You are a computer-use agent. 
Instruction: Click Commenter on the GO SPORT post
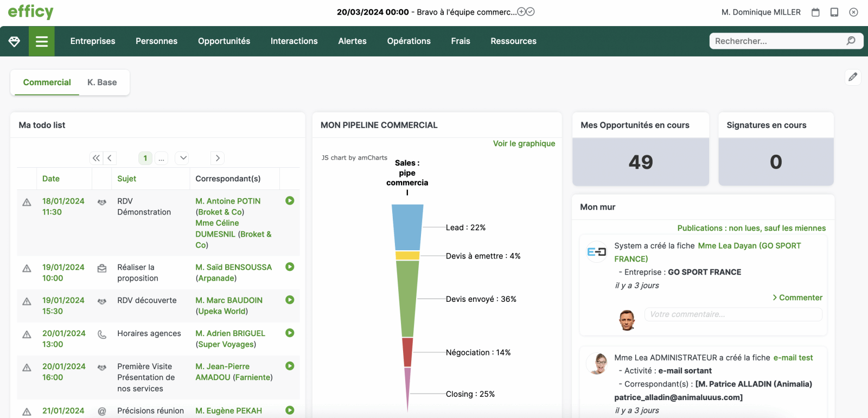(797, 297)
